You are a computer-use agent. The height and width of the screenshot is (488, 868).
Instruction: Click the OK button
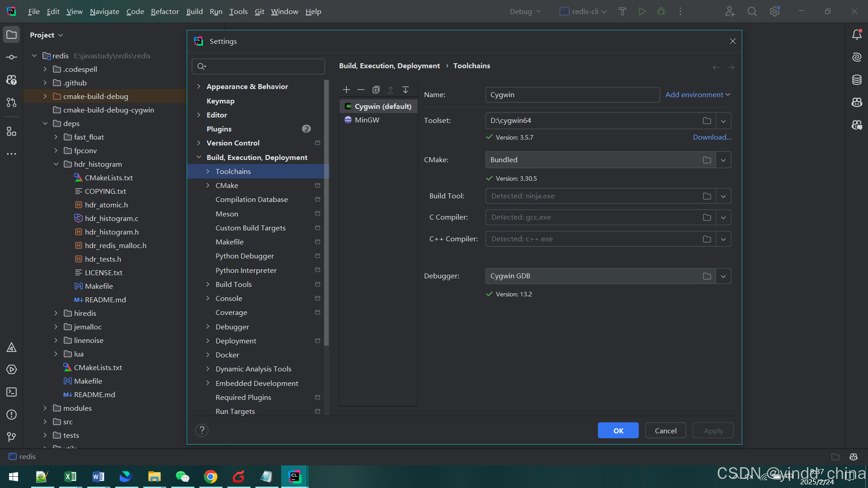click(618, 431)
